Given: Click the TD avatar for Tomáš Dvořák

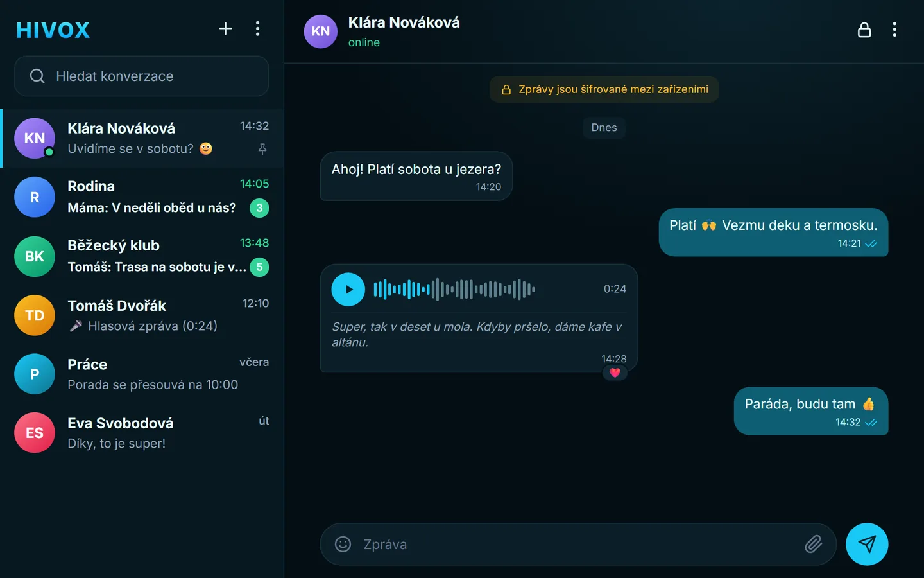Looking at the screenshot, I should [35, 315].
